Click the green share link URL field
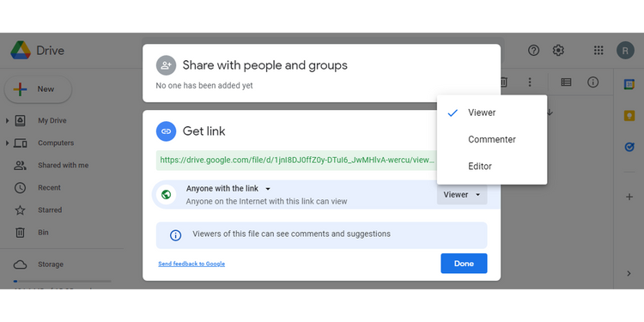This screenshot has width=644, height=322. pos(296,161)
